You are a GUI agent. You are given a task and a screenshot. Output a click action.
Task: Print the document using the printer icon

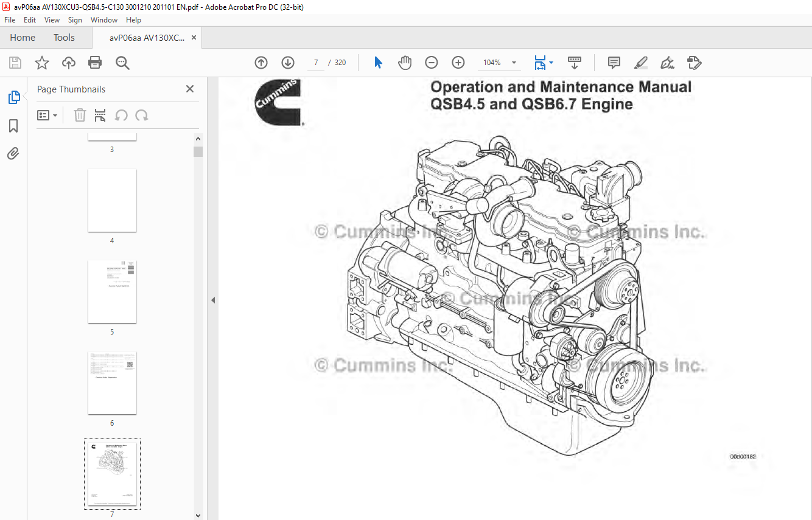pyautogui.click(x=95, y=63)
